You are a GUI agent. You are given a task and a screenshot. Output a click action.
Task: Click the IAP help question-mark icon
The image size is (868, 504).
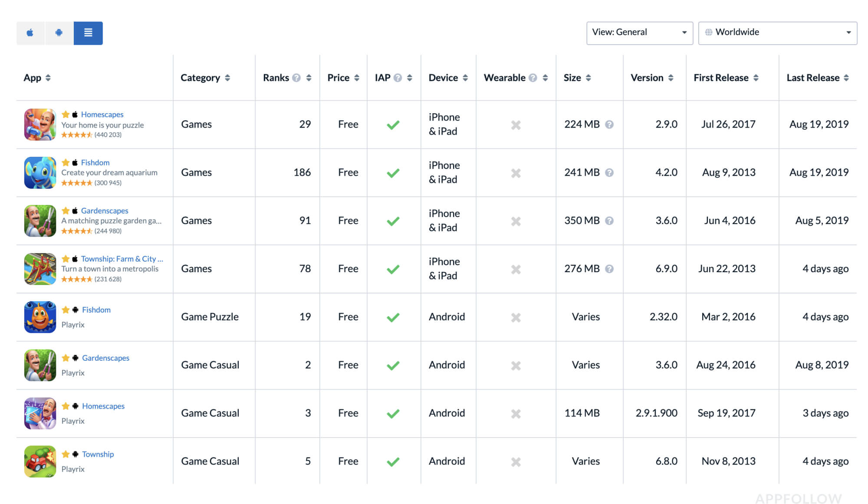click(398, 78)
